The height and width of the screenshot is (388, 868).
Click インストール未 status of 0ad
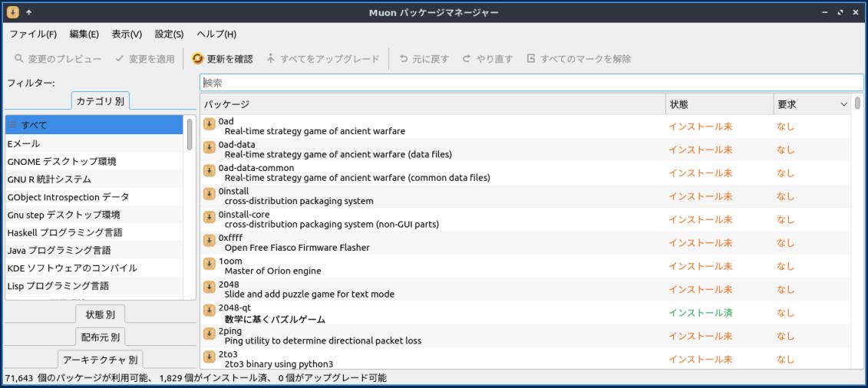coord(700,127)
